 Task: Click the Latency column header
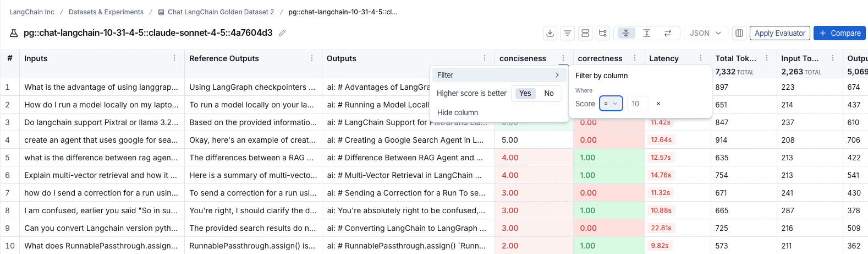coord(664,58)
